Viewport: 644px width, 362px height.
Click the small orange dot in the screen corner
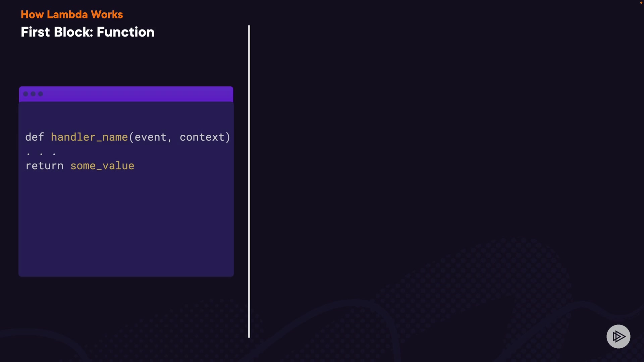[x=641, y=3]
